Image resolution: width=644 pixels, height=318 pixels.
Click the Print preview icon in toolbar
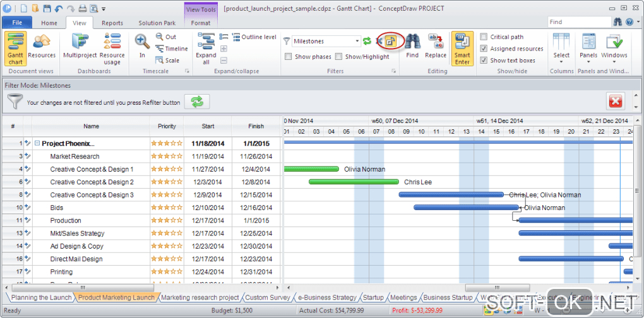93,8
